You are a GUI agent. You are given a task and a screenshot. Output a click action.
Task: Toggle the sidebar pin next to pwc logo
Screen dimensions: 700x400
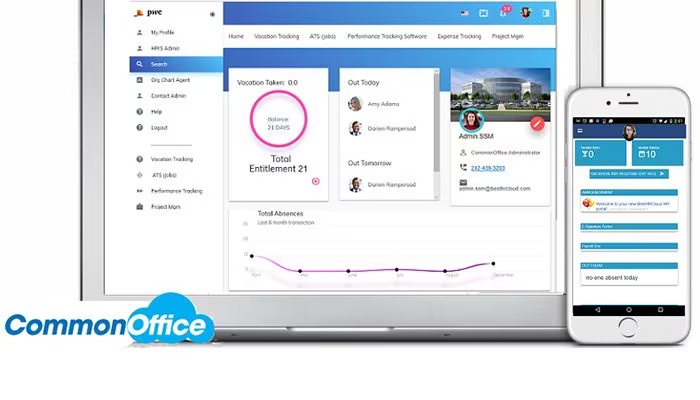tap(212, 14)
